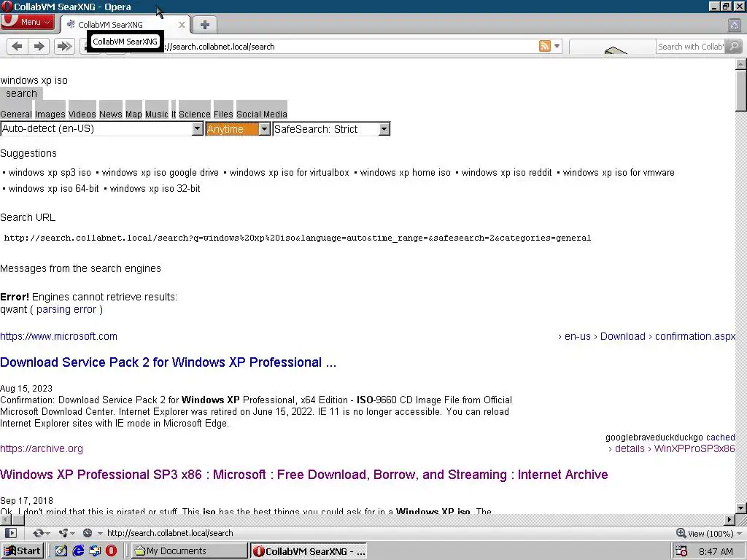The image size is (747, 560).
Task: Click the Opera Unite status icon
Action: pos(63,533)
